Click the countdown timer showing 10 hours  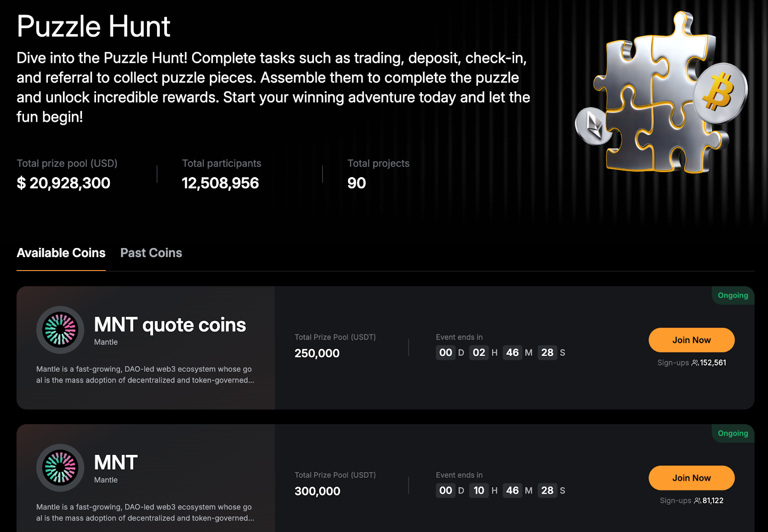[501, 490]
